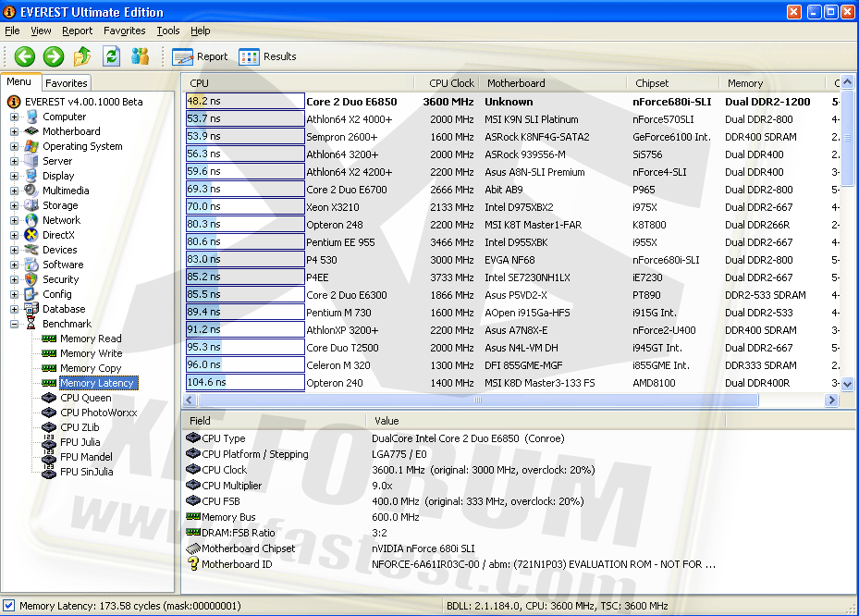Select the FPU SinJulia benchmark icon
This screenshot has height=616, width=859.
(49, 472)
